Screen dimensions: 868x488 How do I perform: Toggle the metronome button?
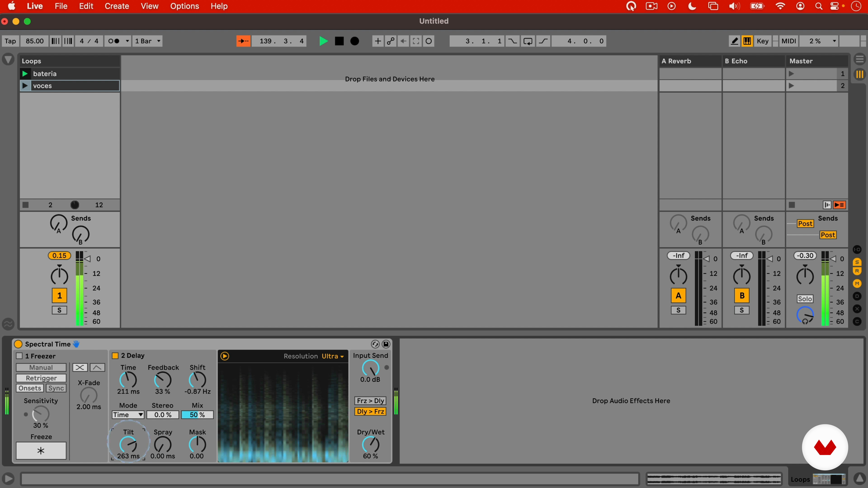click(x=113, y=41)
